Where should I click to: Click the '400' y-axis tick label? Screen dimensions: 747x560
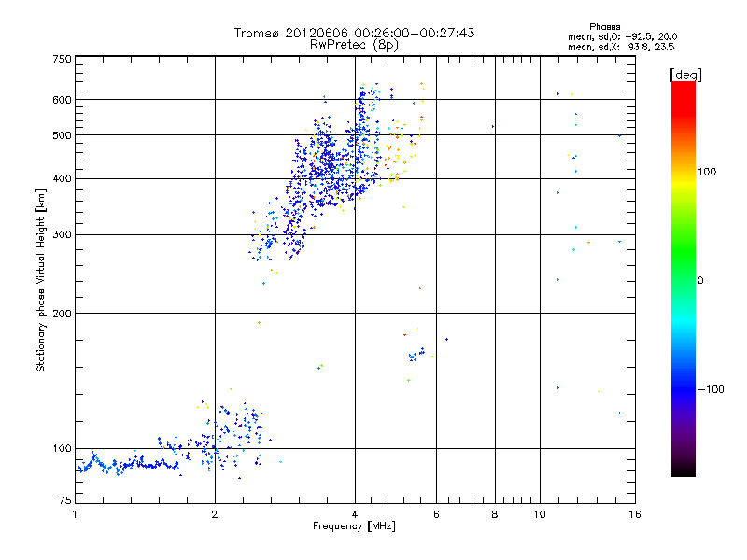tap(63, 179)
